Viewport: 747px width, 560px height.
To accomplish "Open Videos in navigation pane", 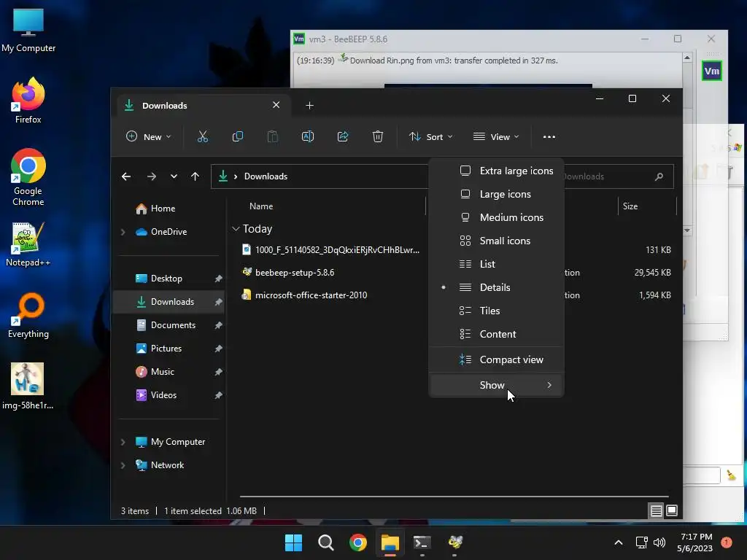I will (x=163, y=395).
